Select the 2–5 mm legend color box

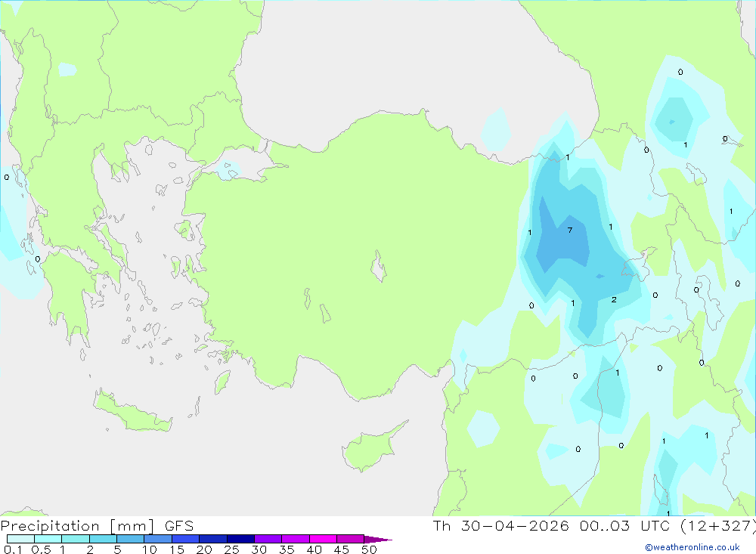103,539
